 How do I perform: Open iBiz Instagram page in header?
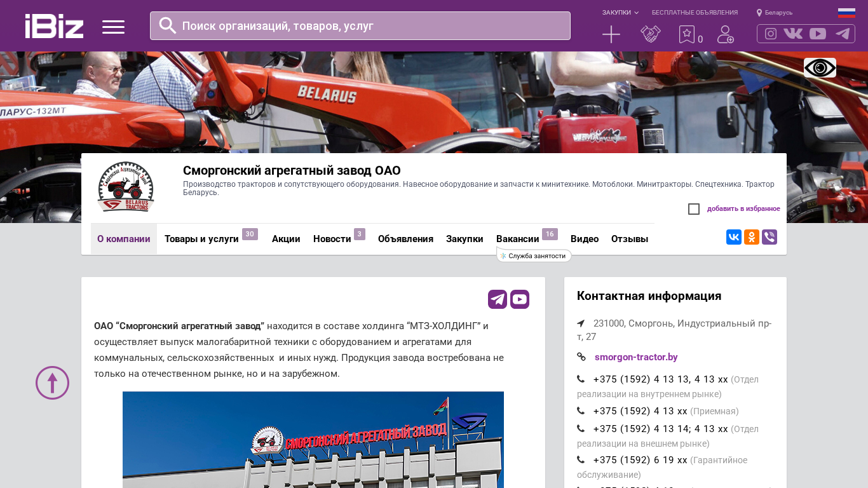point(771,34)
